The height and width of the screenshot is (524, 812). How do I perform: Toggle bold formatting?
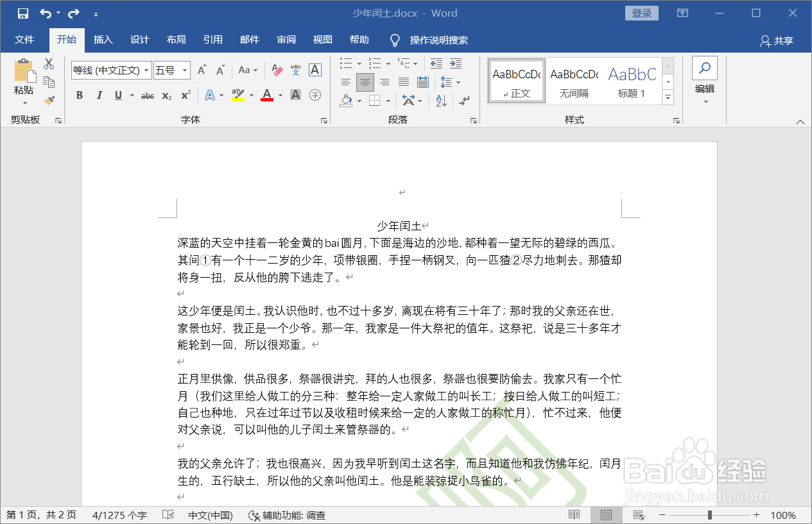tap(80, 96)
